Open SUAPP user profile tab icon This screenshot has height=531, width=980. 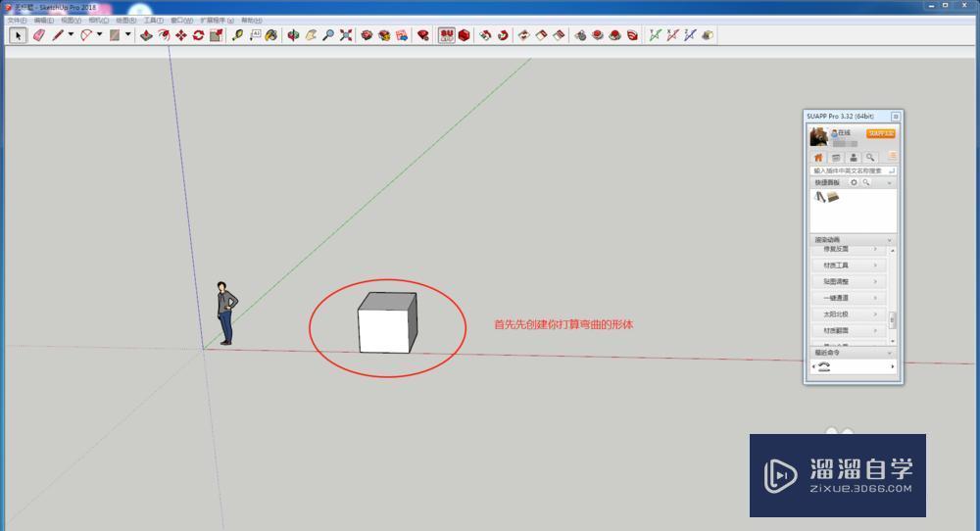[x=854, y=158]
